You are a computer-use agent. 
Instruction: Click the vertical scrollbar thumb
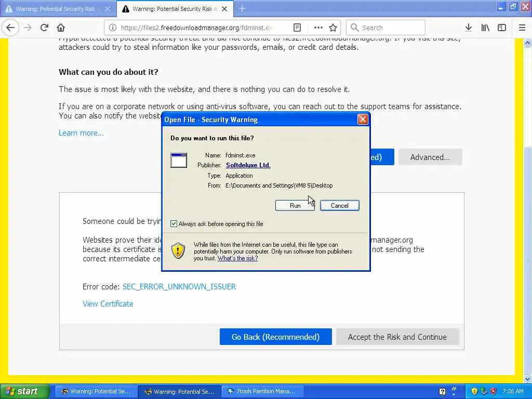coord(528,260)
